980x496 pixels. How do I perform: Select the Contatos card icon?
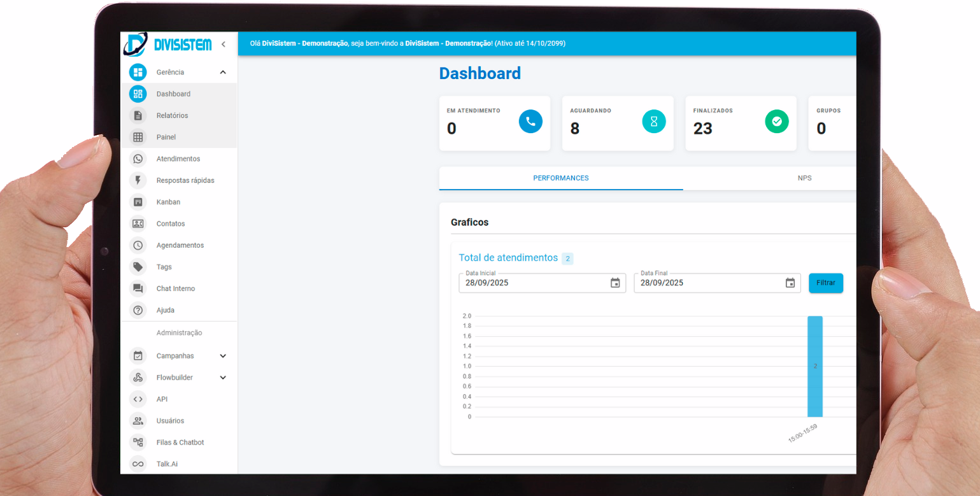(x=138, y=223)
